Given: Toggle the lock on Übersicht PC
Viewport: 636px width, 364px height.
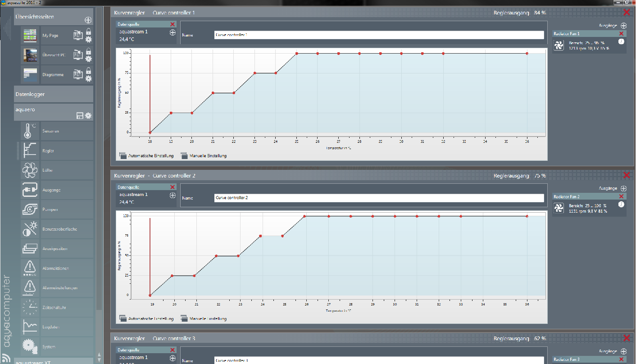Looking at the screenshot, I should pyautogui.click(x=88, y=51).
